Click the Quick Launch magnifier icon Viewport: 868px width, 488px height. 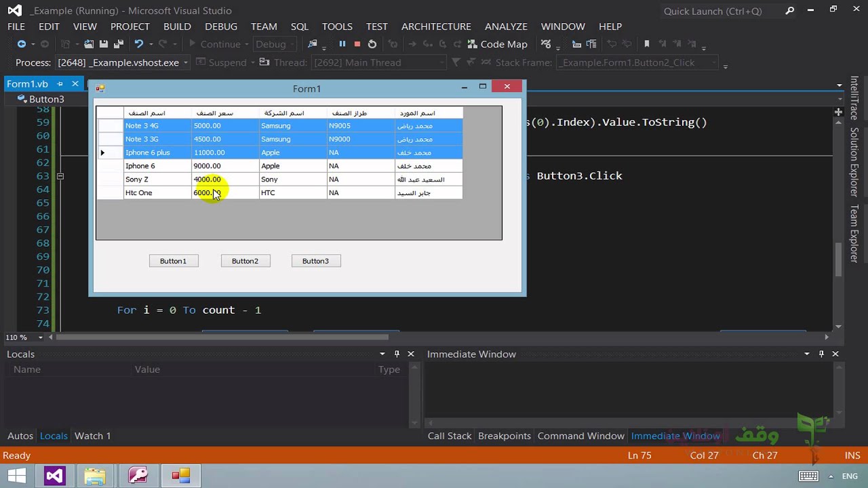[790, 11]
